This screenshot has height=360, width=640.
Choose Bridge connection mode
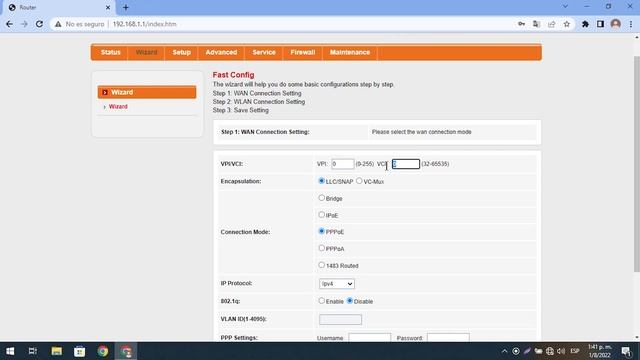click(x=321, y=198)
